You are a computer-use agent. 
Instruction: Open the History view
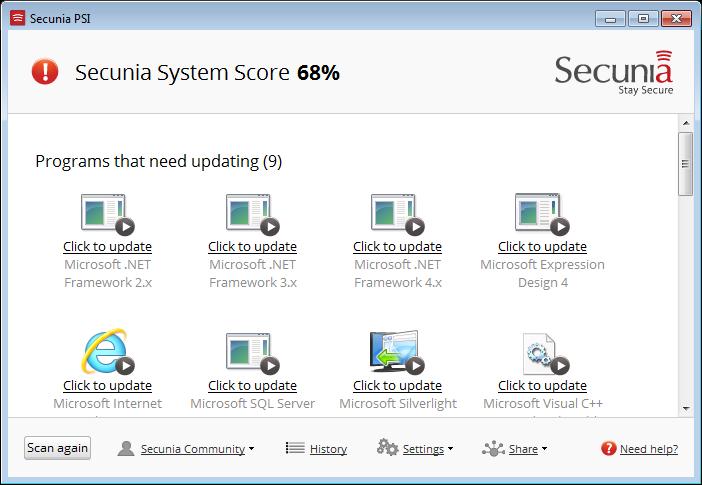pyautogui.click(x=317, y=449)
